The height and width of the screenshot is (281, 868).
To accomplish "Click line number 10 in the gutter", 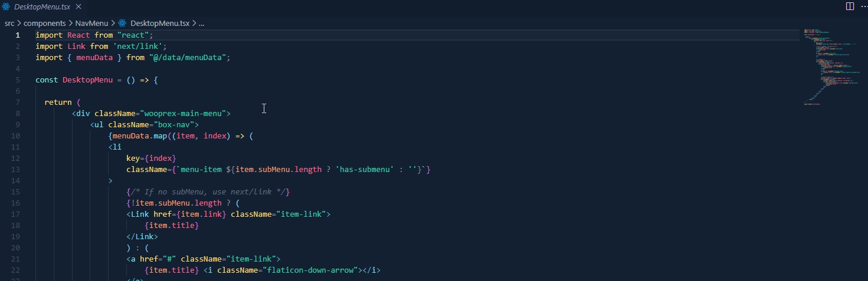I will click(17, 136).
